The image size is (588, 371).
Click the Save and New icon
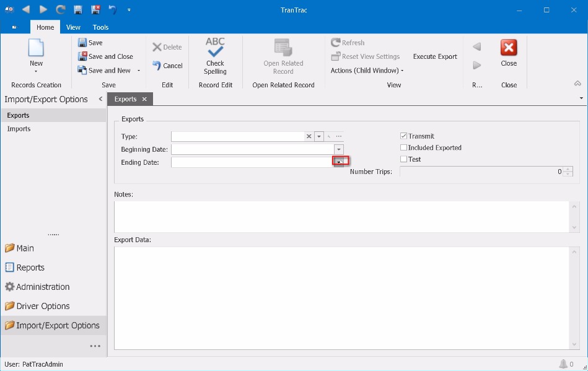82,71
